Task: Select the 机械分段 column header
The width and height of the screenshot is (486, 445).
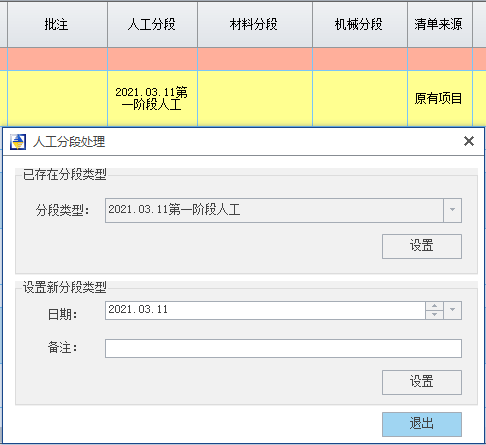Action: [x=360, y=24]
